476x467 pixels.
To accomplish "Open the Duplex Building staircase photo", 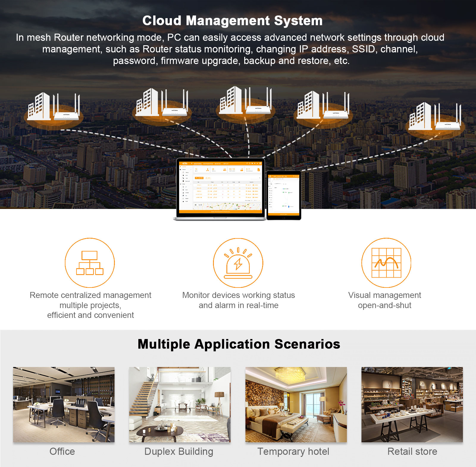I will click(x=180, y=404).
